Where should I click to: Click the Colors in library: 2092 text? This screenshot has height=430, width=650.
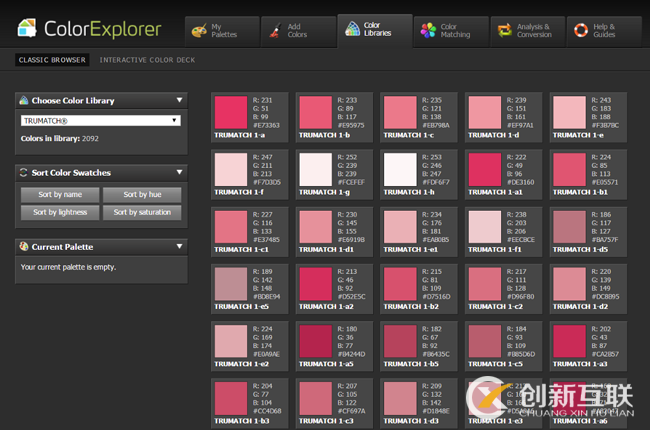pyautogui.click(x=60, y=138)
